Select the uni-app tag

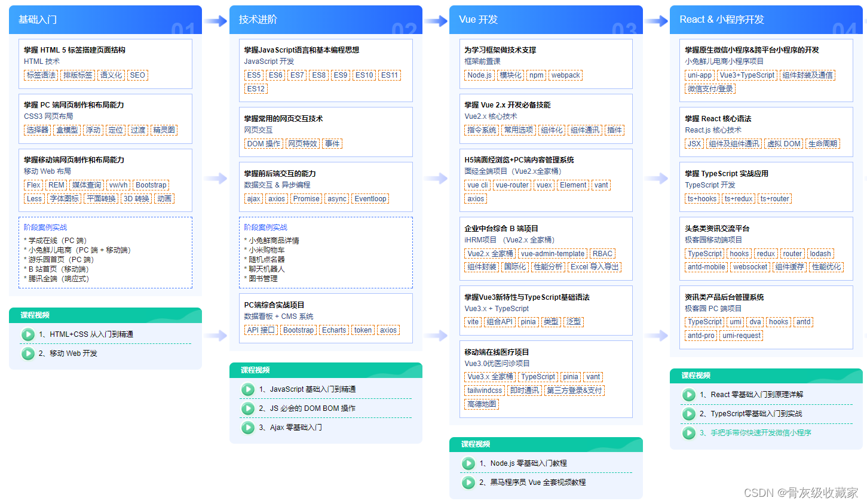[700, 75]
